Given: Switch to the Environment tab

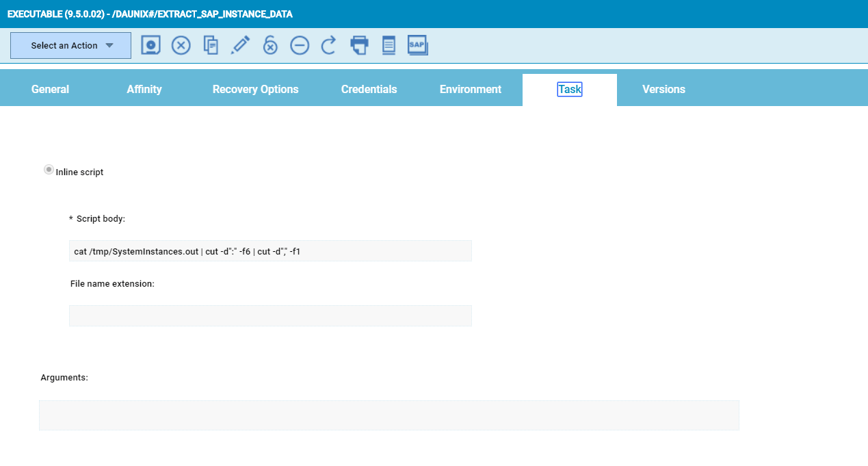Looking at the screenshot, I should tap(470, 90).
